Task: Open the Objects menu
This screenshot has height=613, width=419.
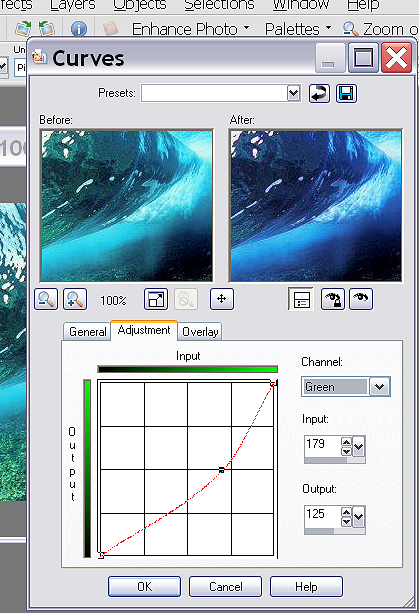Action: coord(140,5)
